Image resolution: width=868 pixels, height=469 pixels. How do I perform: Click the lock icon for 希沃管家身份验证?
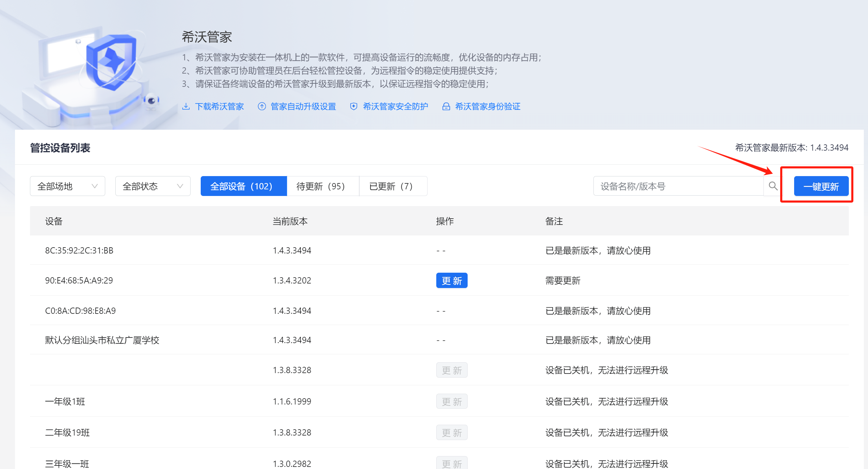tap(446, 106)
